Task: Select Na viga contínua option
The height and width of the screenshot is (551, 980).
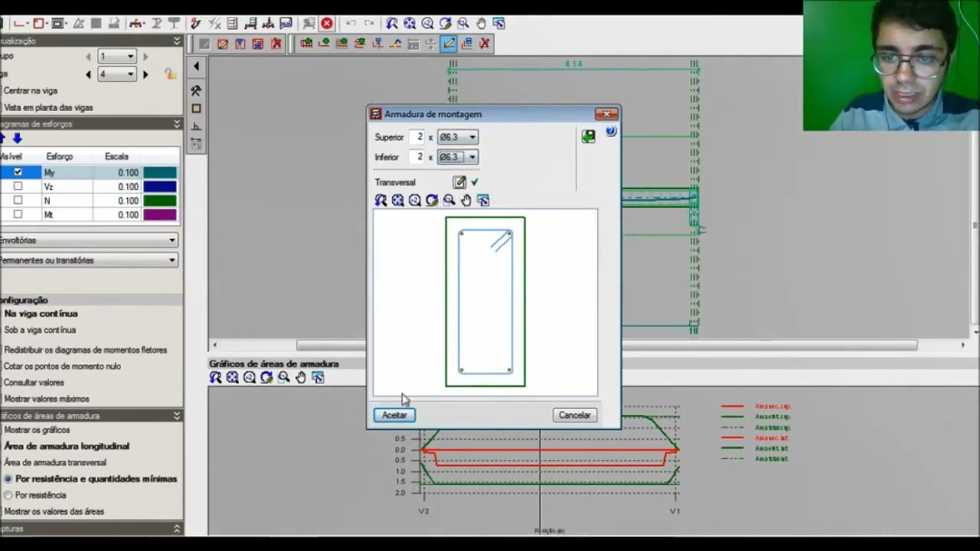Action: 41,314
